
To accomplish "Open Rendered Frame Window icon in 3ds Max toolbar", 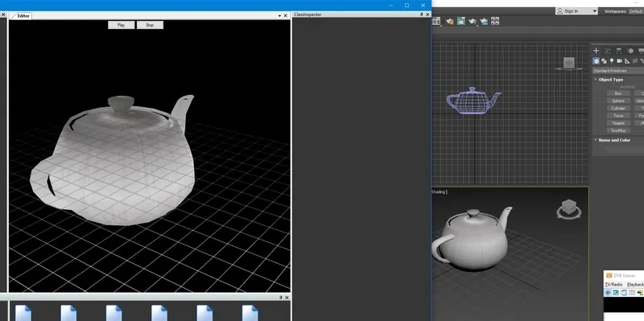I will point(461,21).
